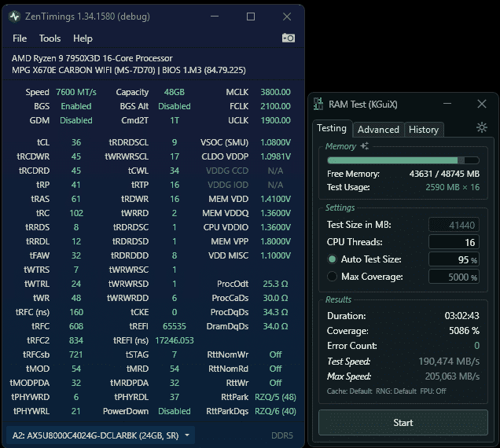Click the ZenTimings app logo icon
The width and height of the screenshot is (500, 448).
(14, 17)
